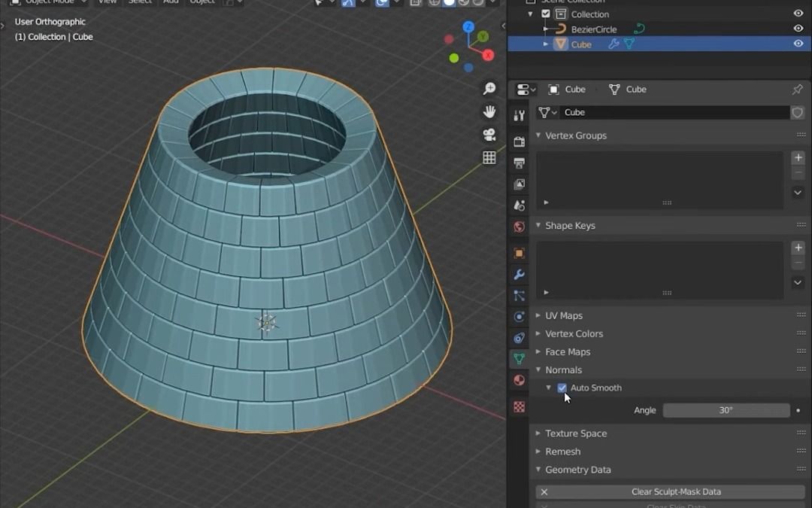
Task: Click the wrench modifier icon in Cube row
Action: pyautogui.click(x=614, y=44)
